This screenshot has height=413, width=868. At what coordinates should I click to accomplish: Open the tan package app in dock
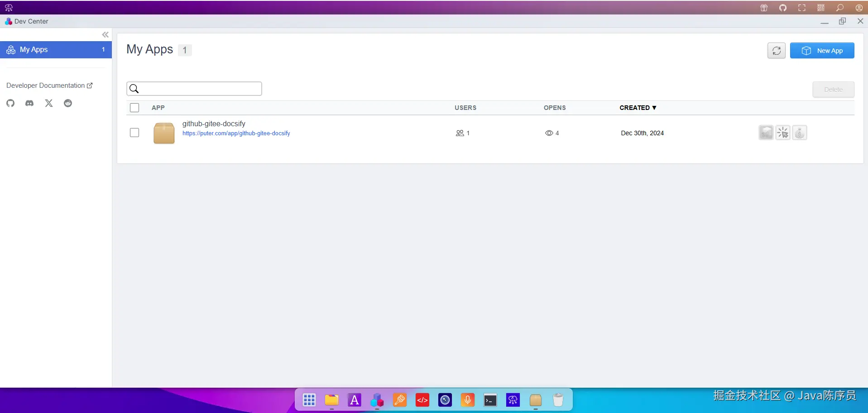tap(536, 400)
